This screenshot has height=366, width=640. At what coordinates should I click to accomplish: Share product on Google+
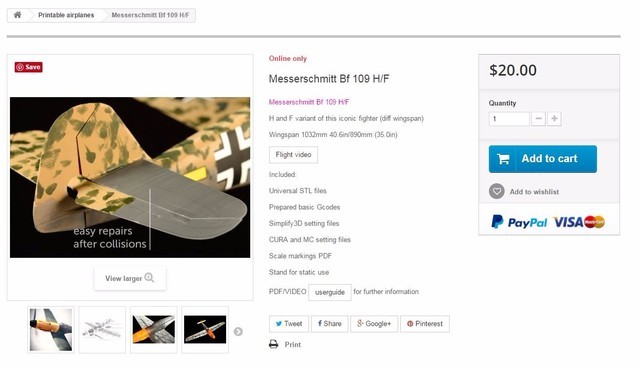[374, 324]
